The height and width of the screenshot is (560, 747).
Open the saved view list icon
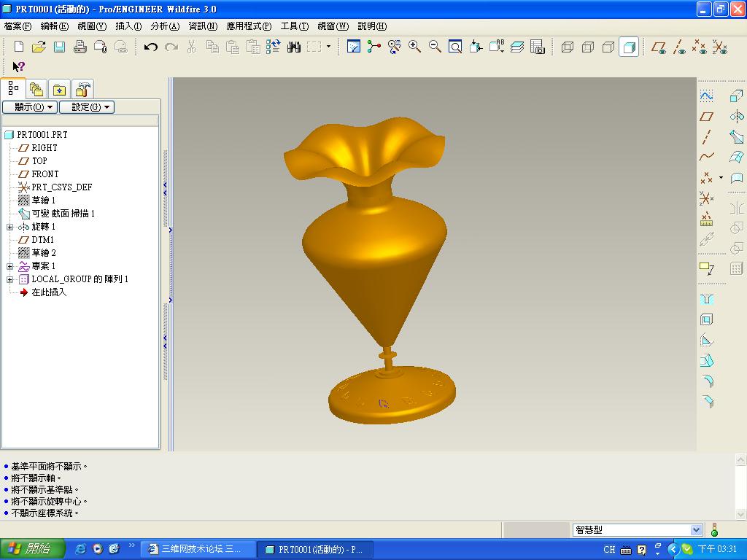(x=496, y=47)
